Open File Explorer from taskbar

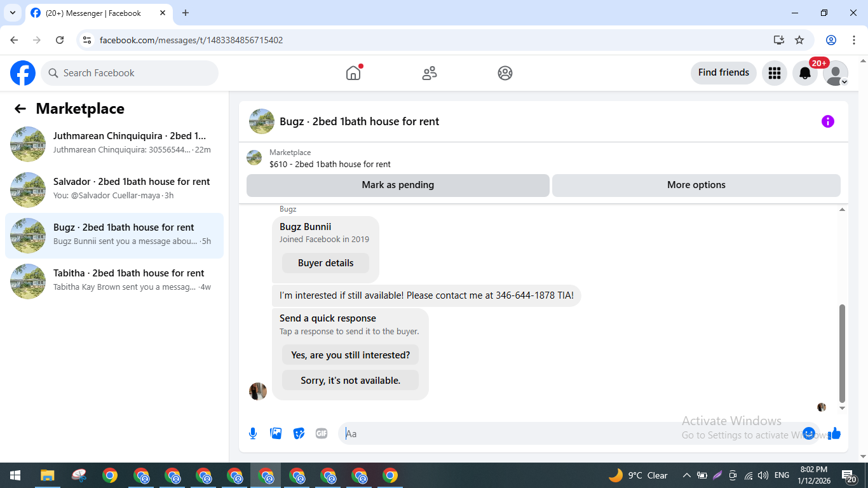pyautogui.click(x=48, y=475)
